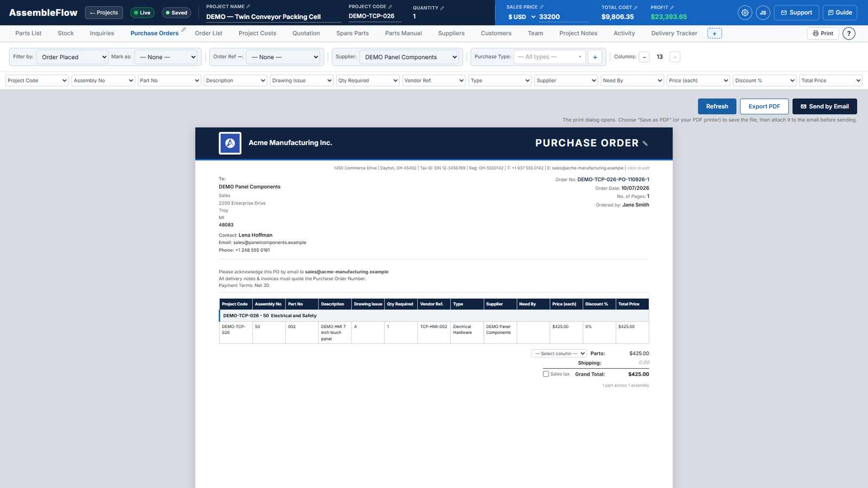Click the Refresh button
Image resolution: width=868 pixels, height=488 pixels.
(717, 106)
